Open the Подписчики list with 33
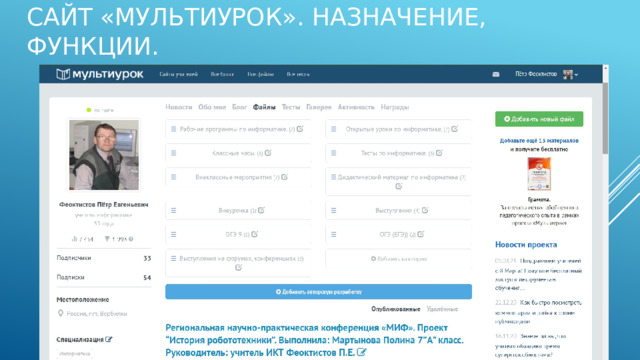This screenshot has height=360, width=640. click(x=104, y=258)
